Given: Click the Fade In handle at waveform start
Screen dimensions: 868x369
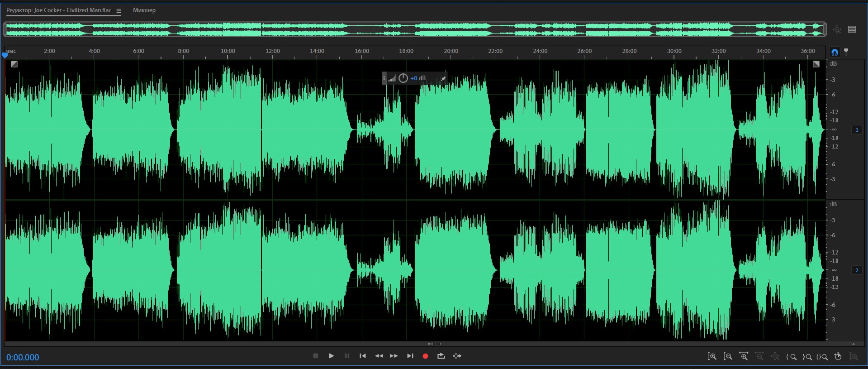Looking at the screenshot, I should click(x=14, y=64).
